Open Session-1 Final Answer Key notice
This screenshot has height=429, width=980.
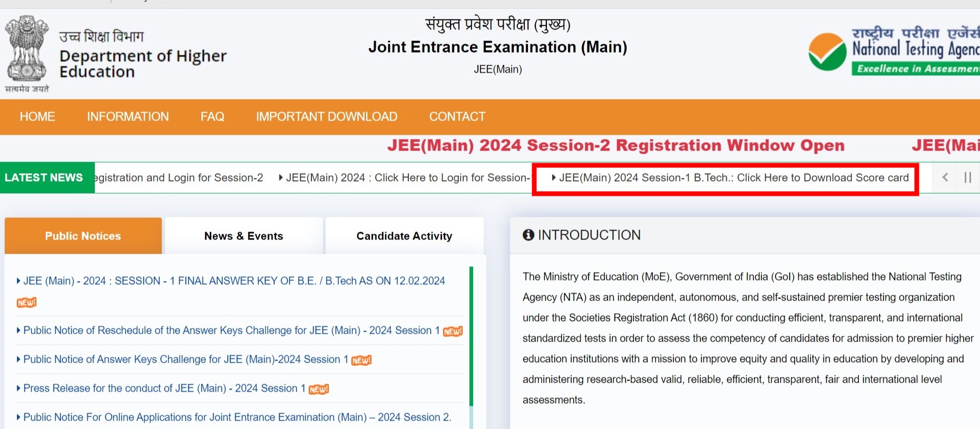pos(234,281)
